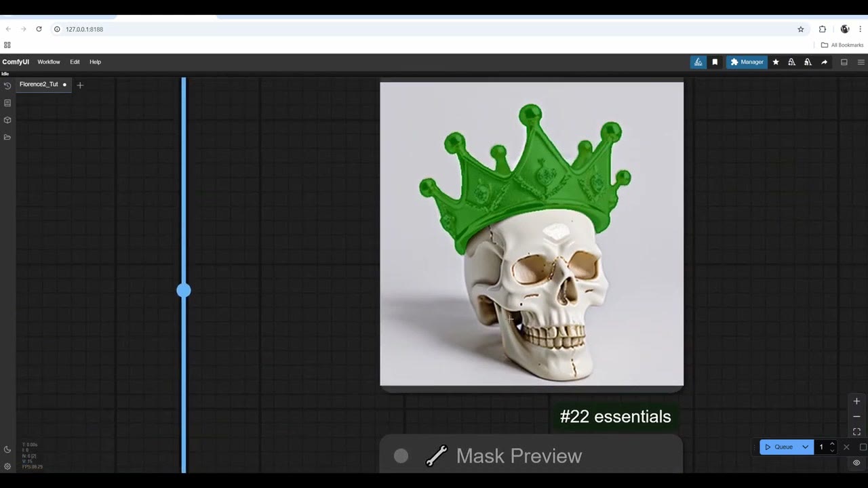Fit the view to the workflow
Viewport: 868px width, 488px height.
856,432
